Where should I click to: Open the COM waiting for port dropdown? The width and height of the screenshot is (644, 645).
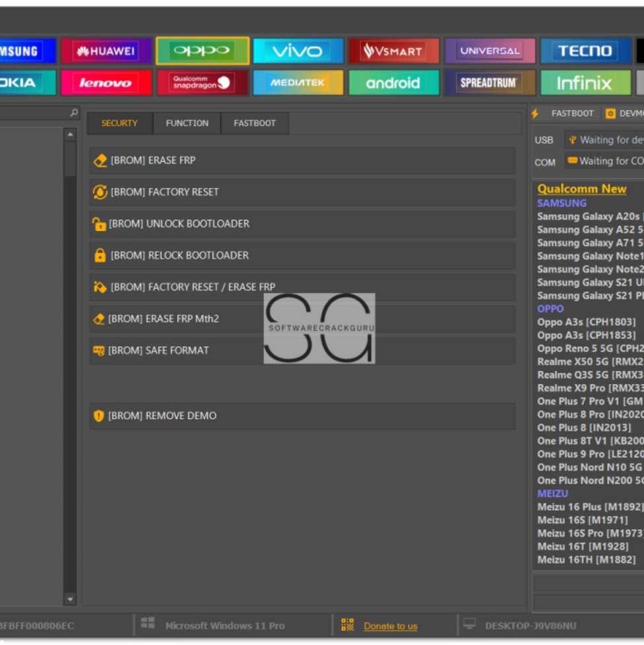(x=604, y=161)
